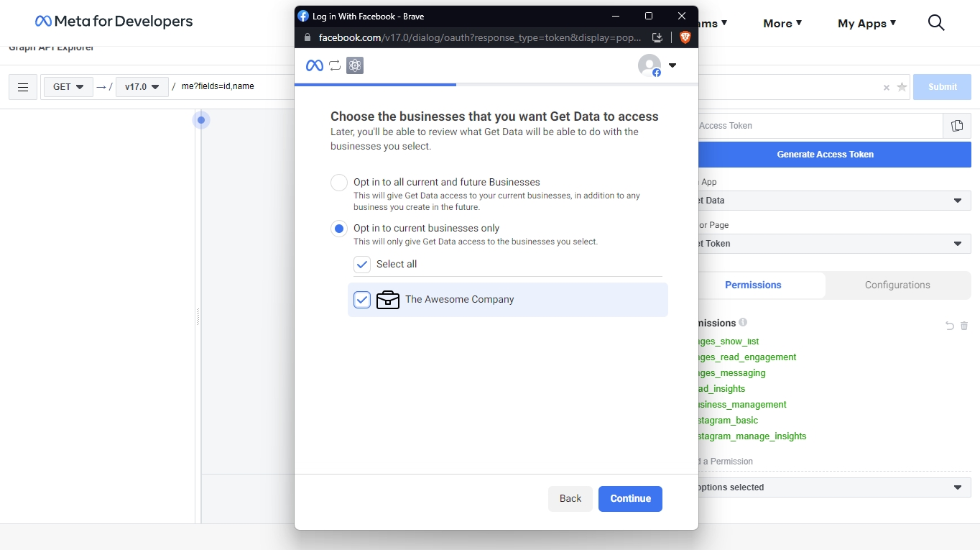Switch to the Configurations tab
This screenshot has height=550, width=980.
(x=897, y=285)
